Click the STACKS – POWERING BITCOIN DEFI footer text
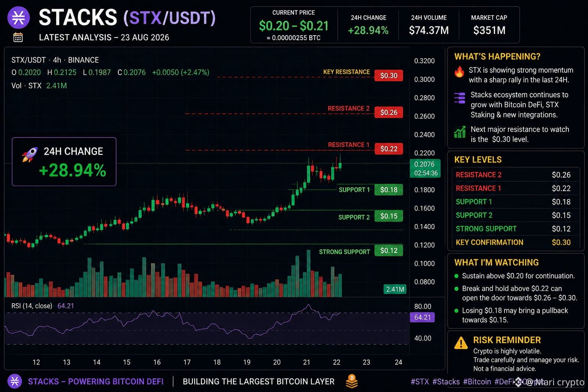 click(x=96, y=382)
